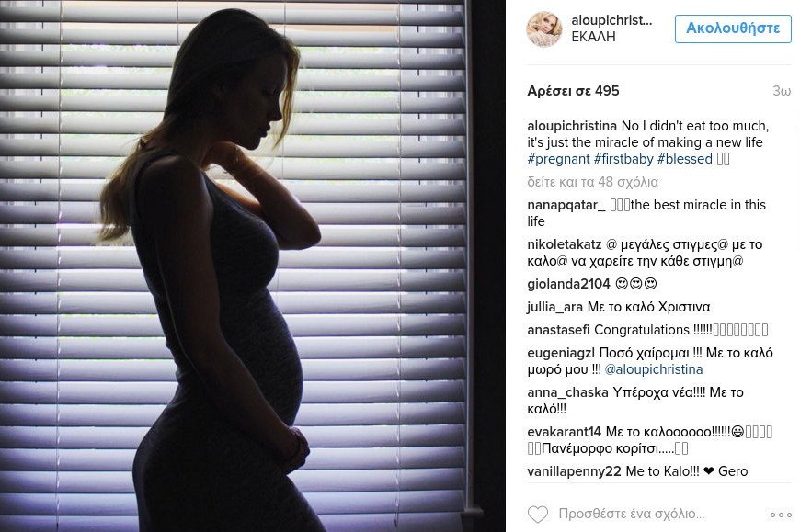The width and height of the screenshot is (800, 532).
Task: Open the #blessed hashtag link
Action: pos(685,159)
